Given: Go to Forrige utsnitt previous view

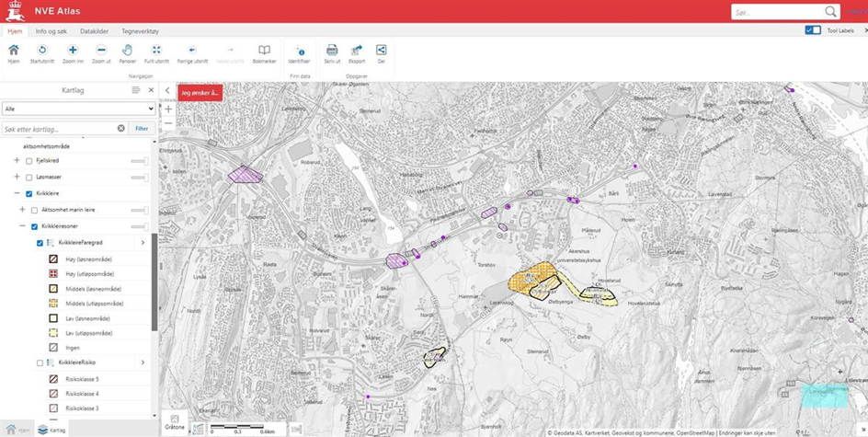Looking at the screenshot, I should point(191,51).
